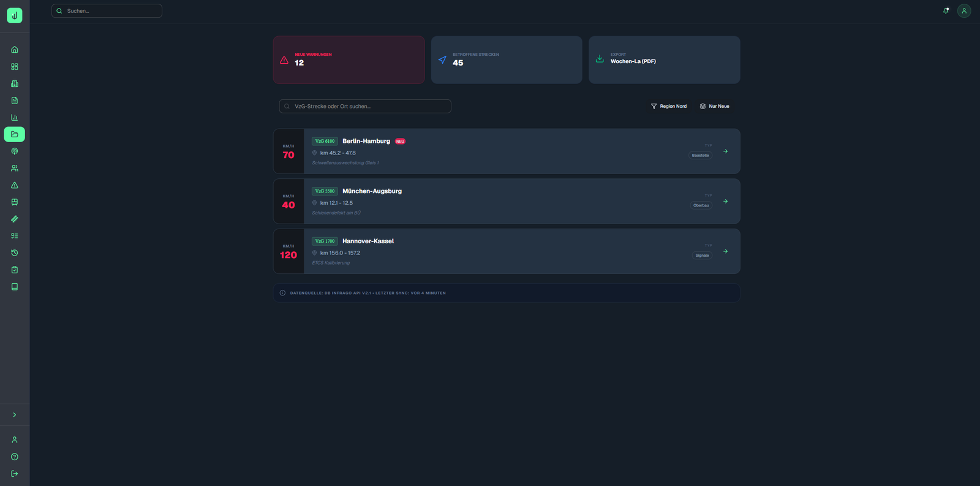The height and width of the screenshot is (486, 980).
Task: Open the bar chart sidebar icon
Action: pyautogui.click(x=15, y=117)
